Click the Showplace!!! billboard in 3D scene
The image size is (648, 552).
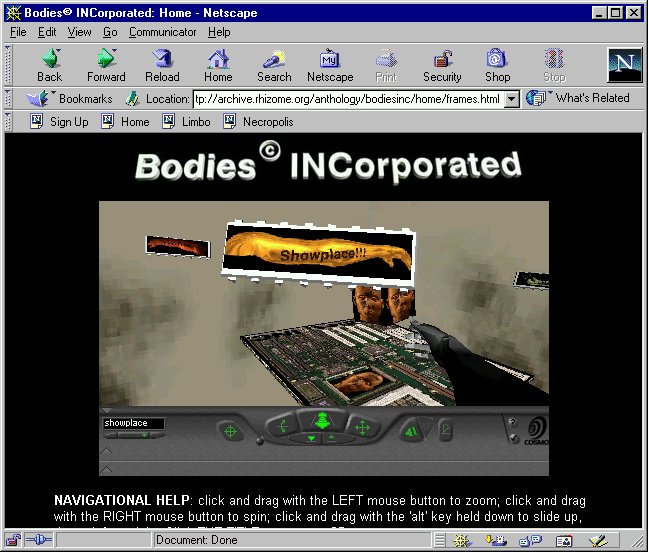pyautogui.click(x=317, y=253)
